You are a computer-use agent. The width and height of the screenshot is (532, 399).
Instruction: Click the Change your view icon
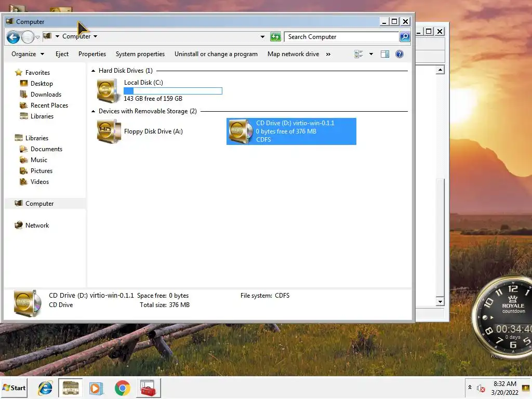(358, 54)
